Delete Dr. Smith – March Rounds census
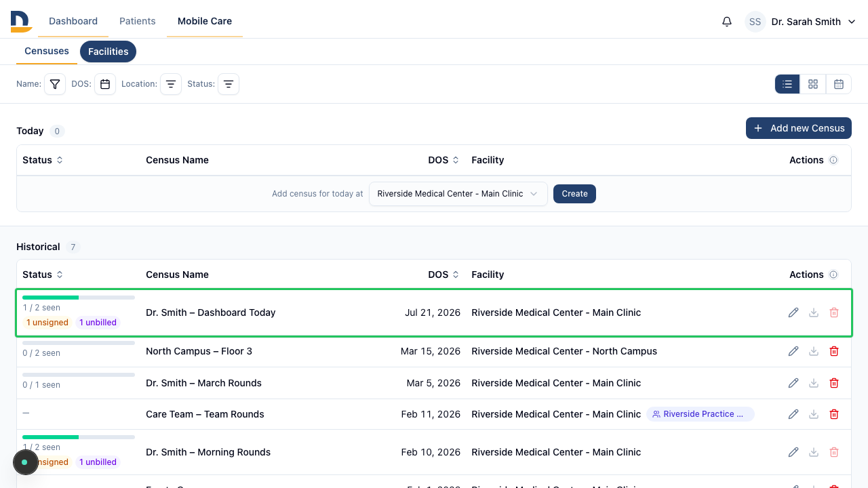The height and width of the screenshot is (488, 868). point(834,383)
